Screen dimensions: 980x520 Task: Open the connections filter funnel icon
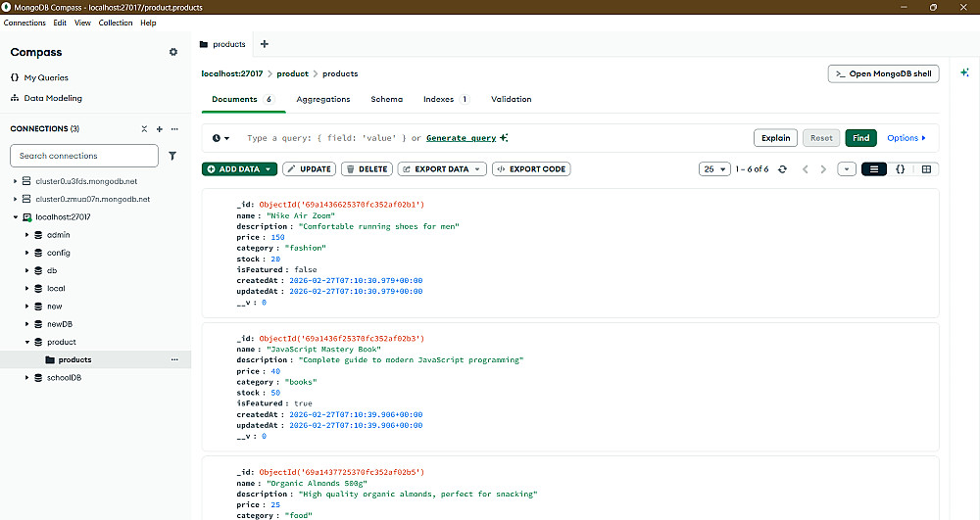[x=172, y=156]
